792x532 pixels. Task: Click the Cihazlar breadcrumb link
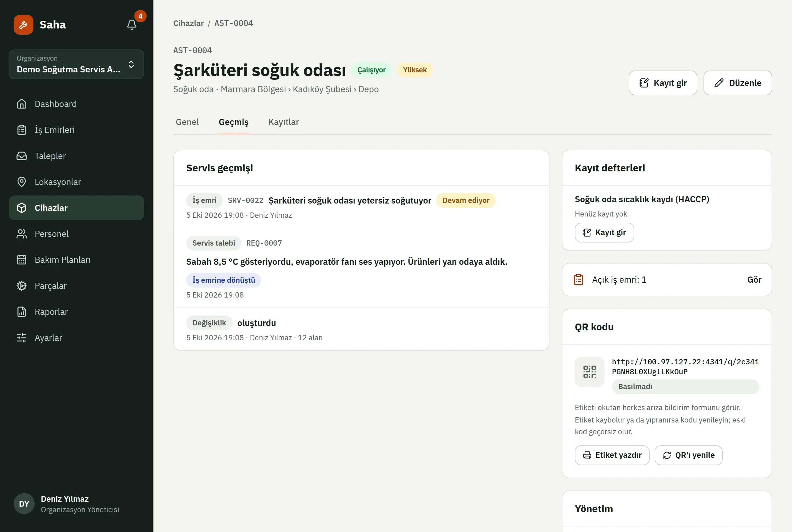[x=189, y=23]
